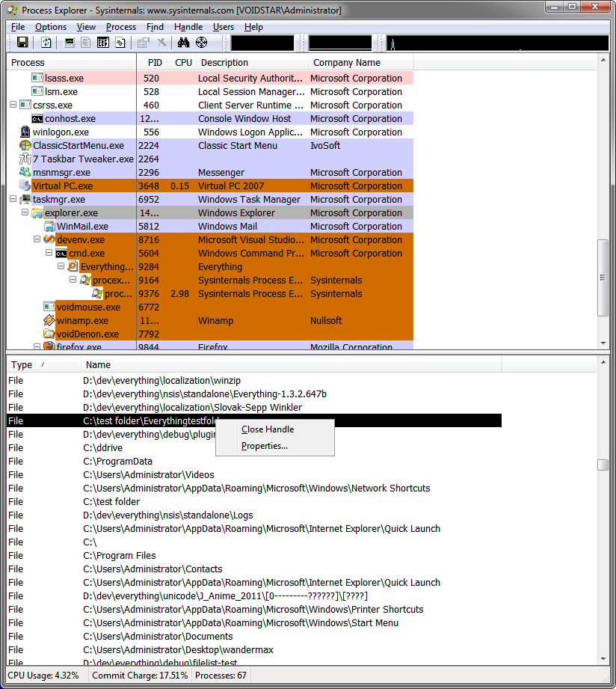Click the commit history mini graph
The image size is (616, 689).
[340, 43]
